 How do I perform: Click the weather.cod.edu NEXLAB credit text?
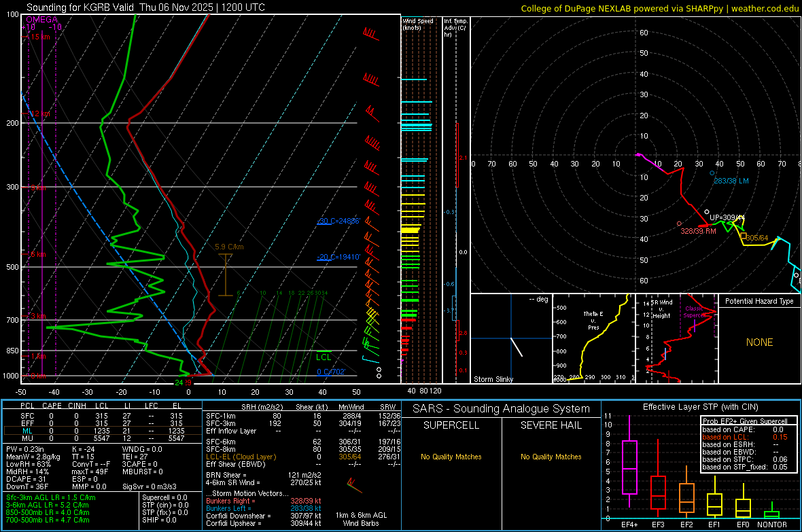tap(659, 8)
